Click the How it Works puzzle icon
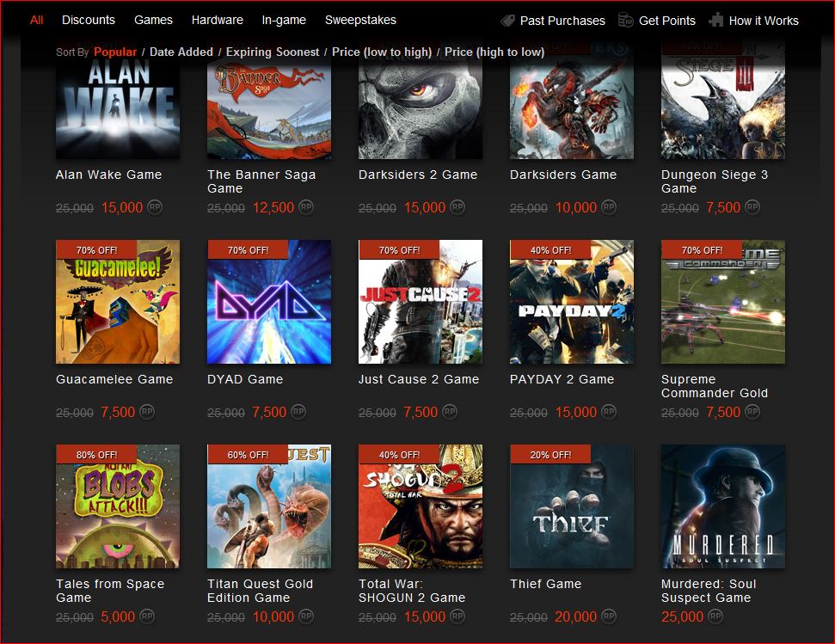The height and width of the screenshot is (644, 835). (716, 21)
